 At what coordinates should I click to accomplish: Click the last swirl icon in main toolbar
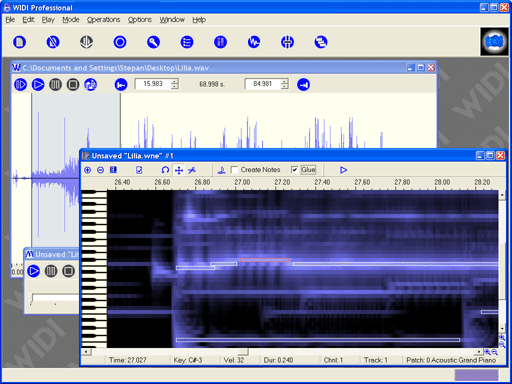(x=321, y=42)
